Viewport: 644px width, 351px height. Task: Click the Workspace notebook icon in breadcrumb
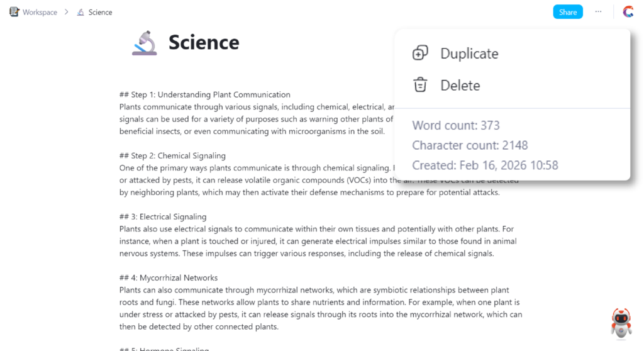(x=14, y=12)
